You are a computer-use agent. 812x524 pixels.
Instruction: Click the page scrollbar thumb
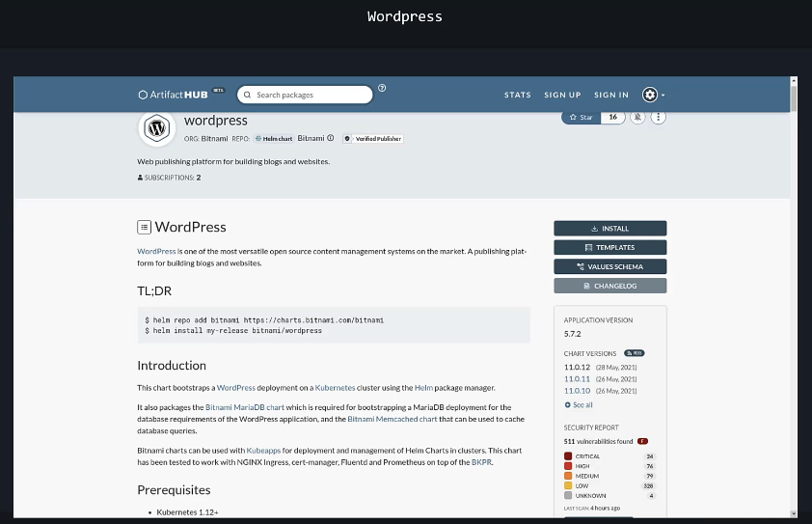pos(794,98)
